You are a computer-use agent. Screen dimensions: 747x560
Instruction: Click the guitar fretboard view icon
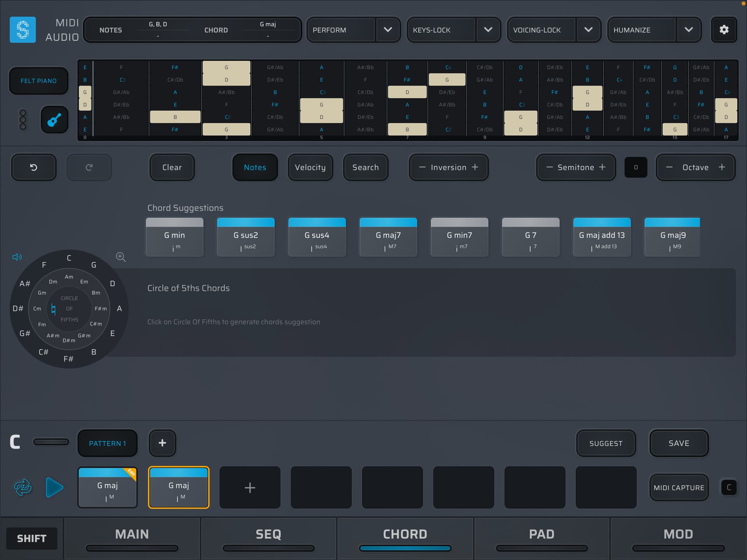54,120
